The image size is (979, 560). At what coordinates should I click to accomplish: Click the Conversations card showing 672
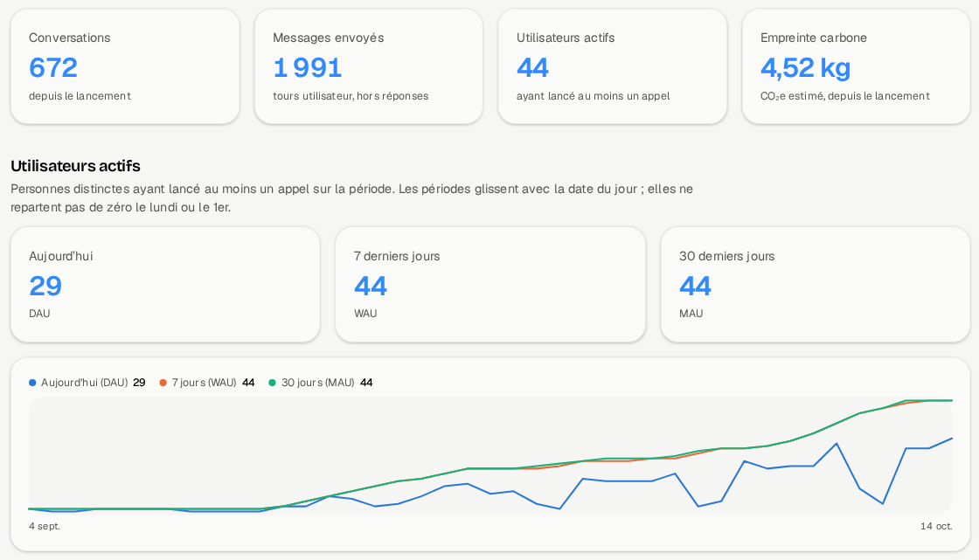[x=125, y=66]
